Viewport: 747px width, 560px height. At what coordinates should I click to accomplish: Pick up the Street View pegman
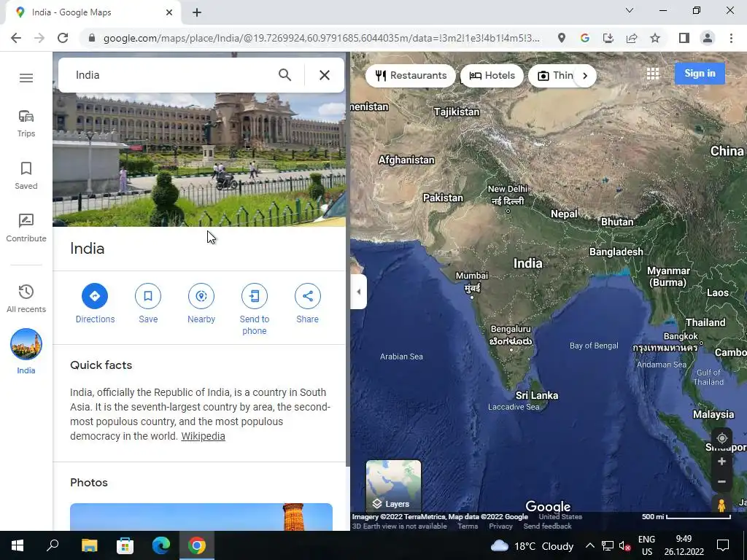[721, 505]
